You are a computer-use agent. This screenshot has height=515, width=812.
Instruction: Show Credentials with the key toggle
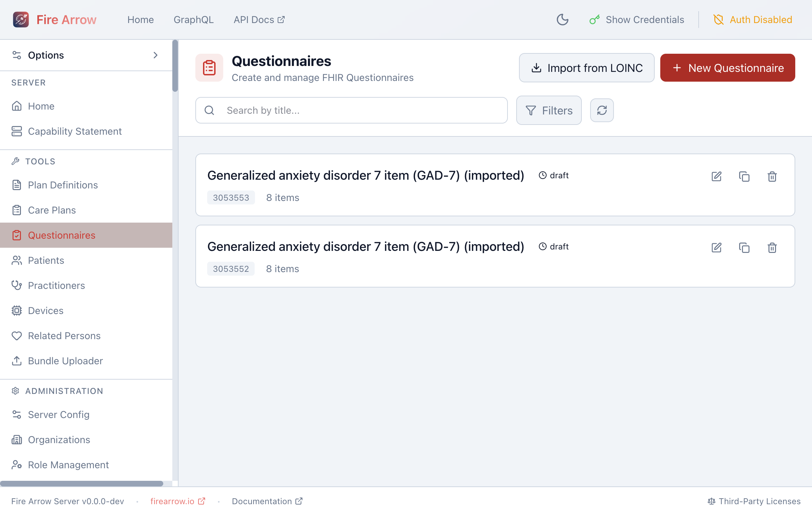(637, 20)
